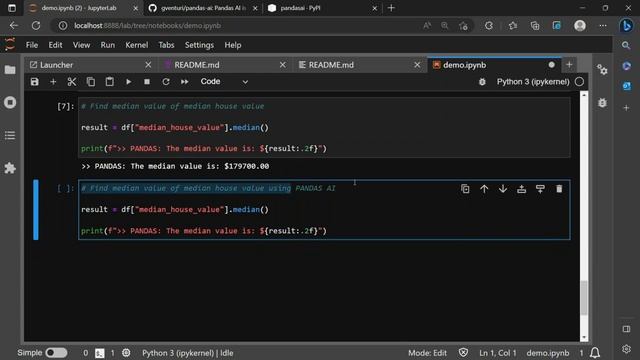Close the second README.md tab

coord(417,65)
